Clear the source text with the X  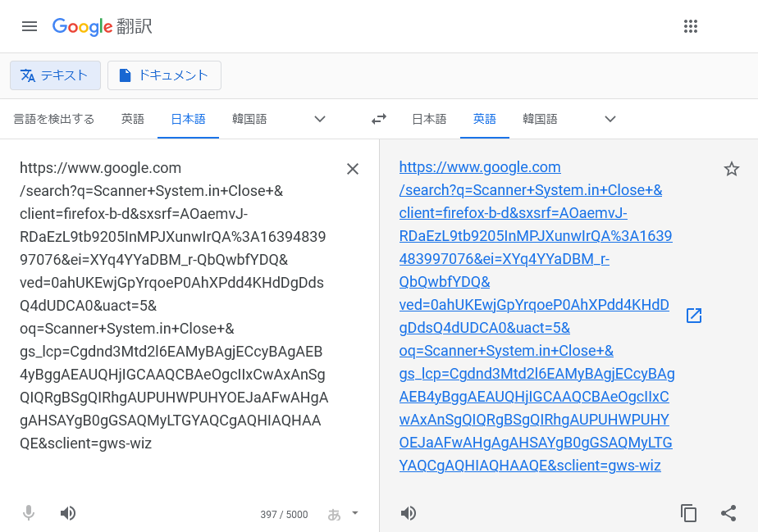[x=353, y=169]
